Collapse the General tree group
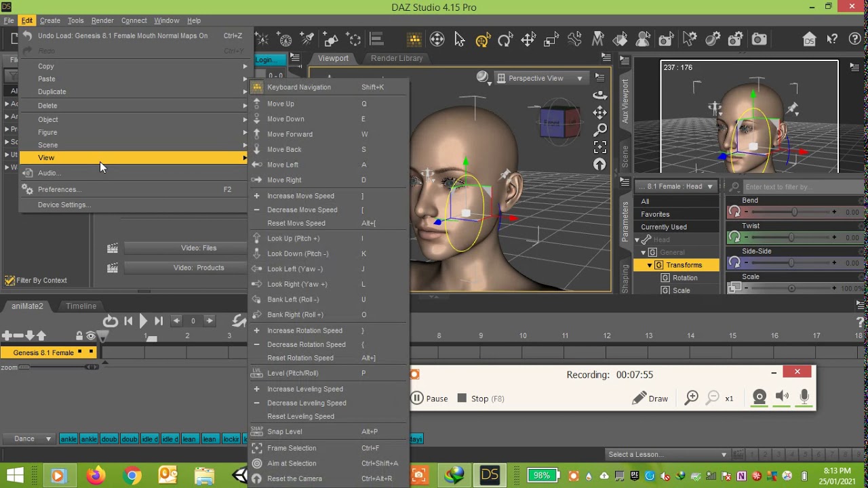The image size is (868, 488). click(644, 252)
